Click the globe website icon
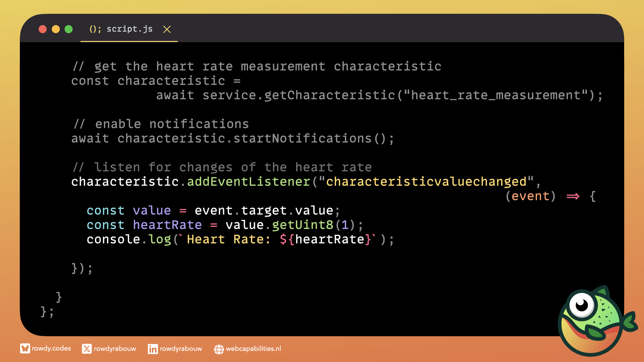The height and width of the screenshot is (362, 644). [x=219, y=349]
